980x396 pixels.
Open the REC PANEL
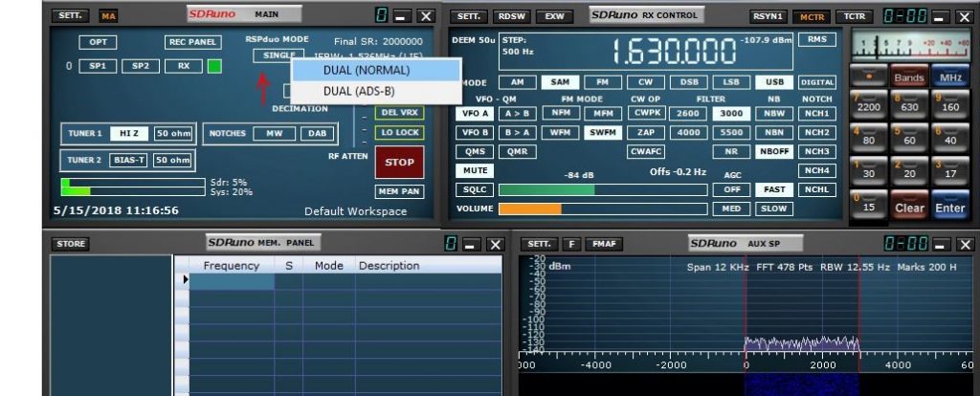click(193, 42)
